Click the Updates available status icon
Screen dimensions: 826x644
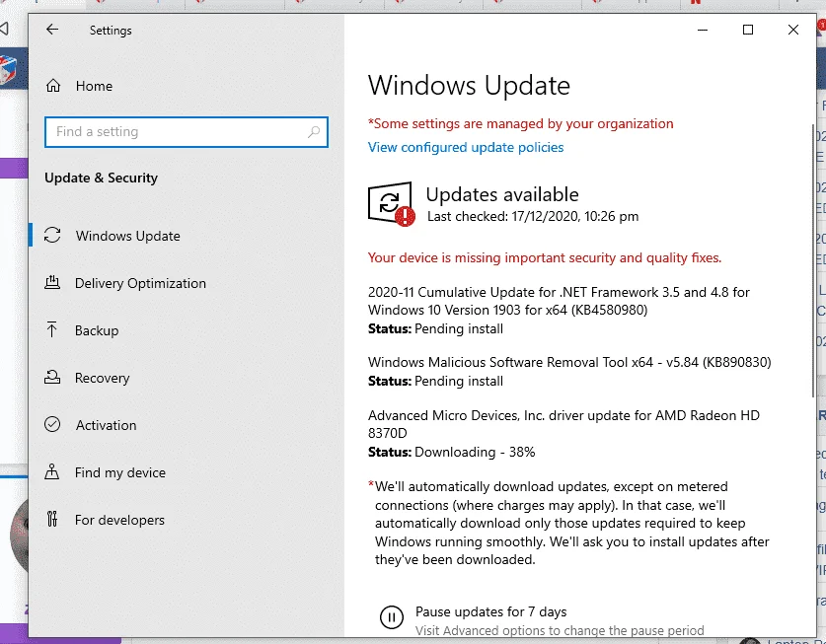[392, 204]
